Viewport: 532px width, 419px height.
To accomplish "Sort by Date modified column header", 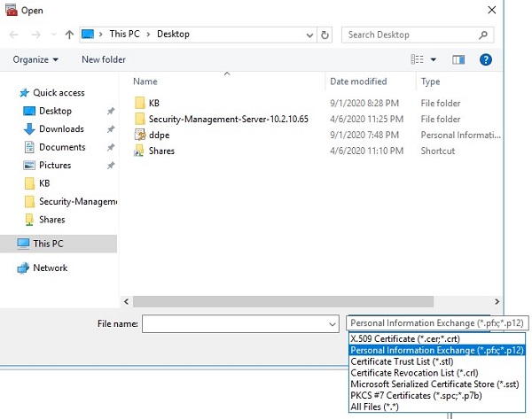I will point(358,81).
